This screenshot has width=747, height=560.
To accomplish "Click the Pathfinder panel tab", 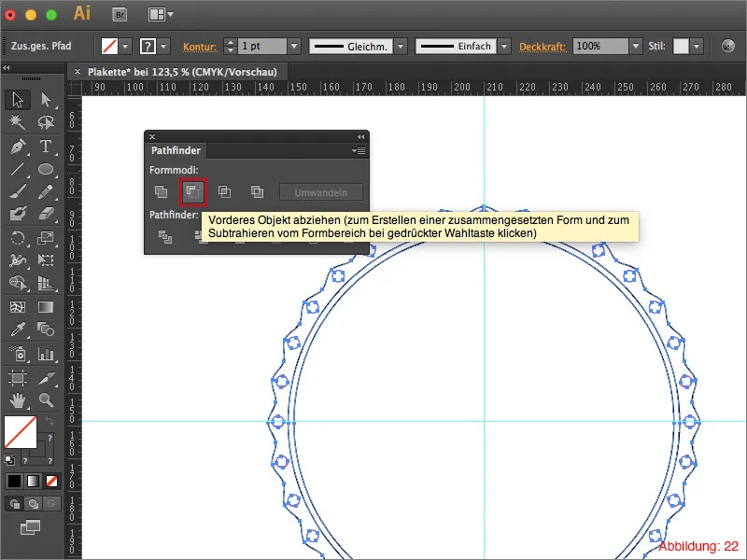I will click(176, 150).
